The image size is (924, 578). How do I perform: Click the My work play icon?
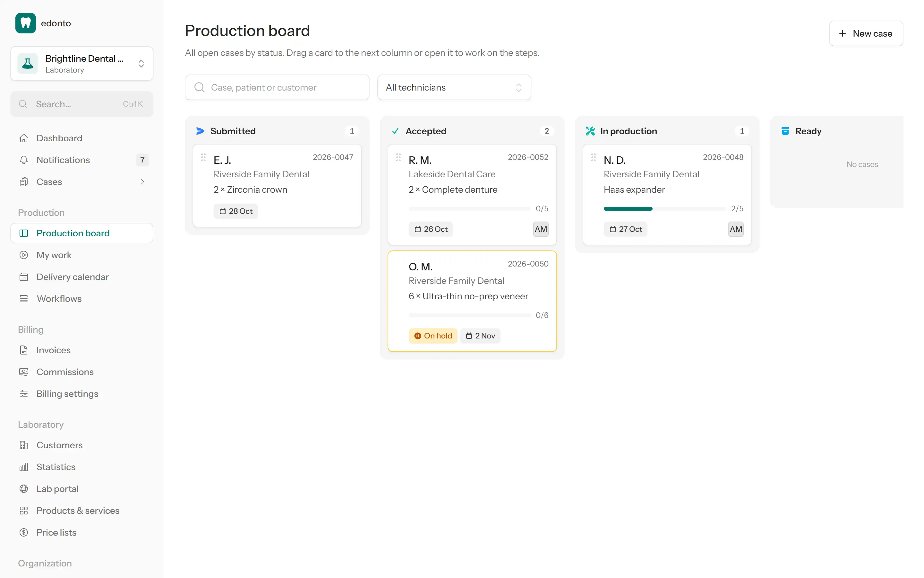click(x=24, y=255)
